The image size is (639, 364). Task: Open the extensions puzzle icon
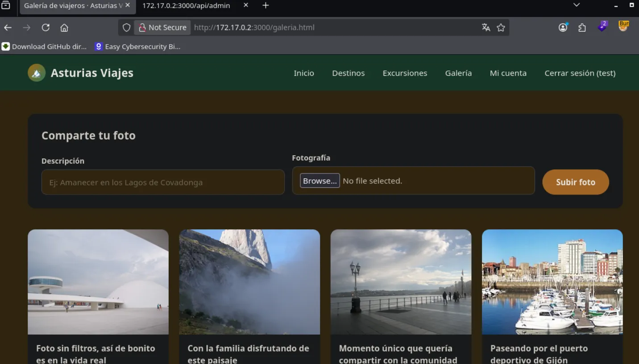click(582, 28)
